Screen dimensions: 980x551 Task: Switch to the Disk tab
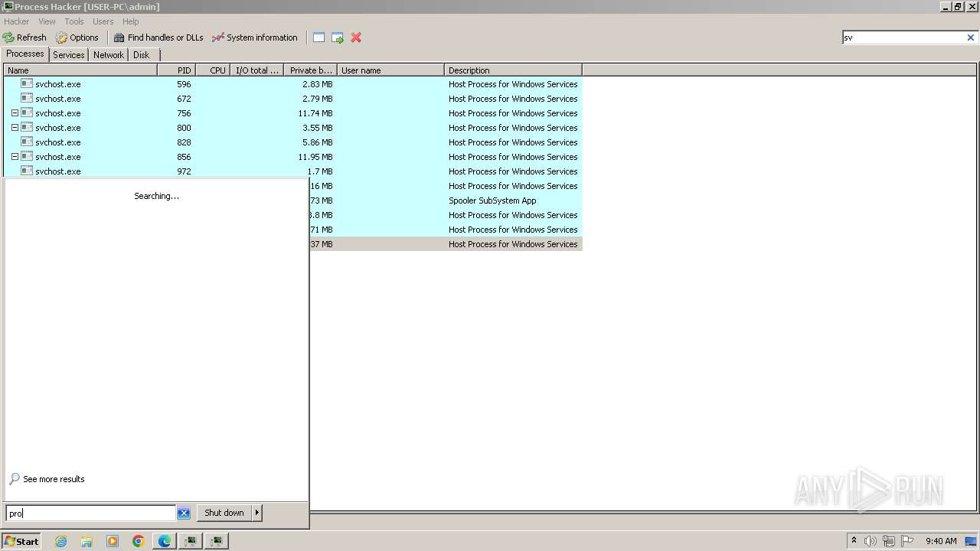(141, 55)
